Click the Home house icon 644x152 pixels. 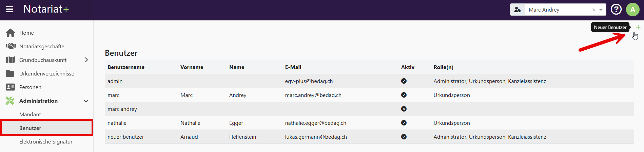[10, 33]
